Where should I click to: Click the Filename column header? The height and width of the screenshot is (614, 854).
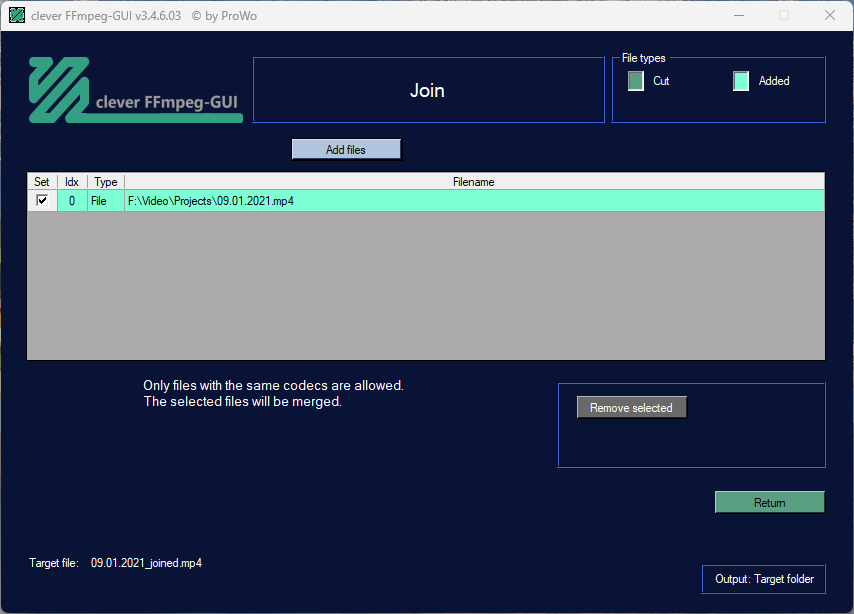[x=474, y=181]
